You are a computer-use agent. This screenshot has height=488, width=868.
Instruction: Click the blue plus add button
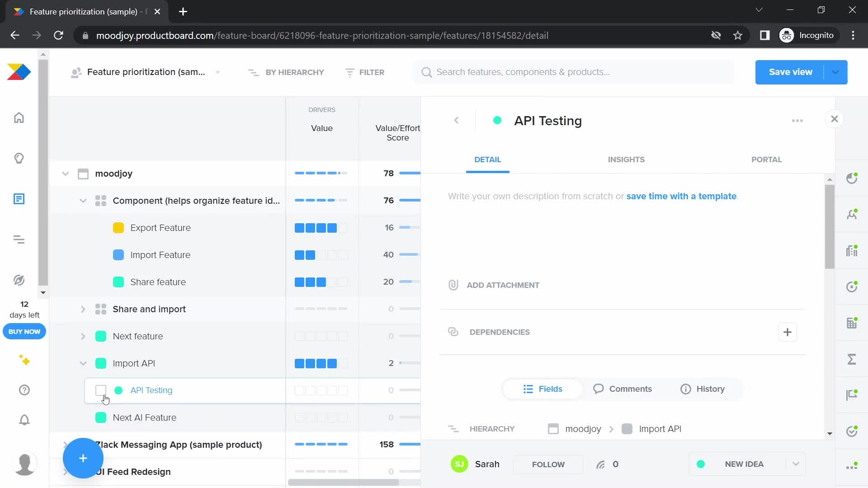click(x=83, y=458)
